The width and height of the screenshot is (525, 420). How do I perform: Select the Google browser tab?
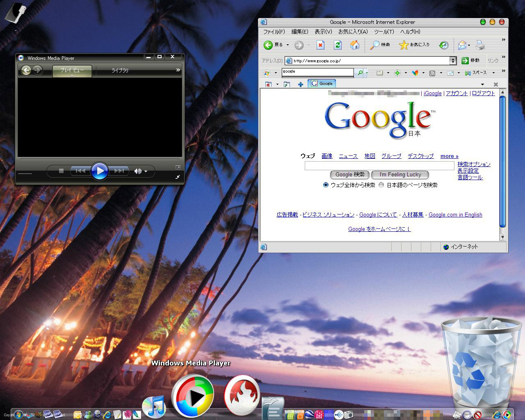click(x=322, y=84)
